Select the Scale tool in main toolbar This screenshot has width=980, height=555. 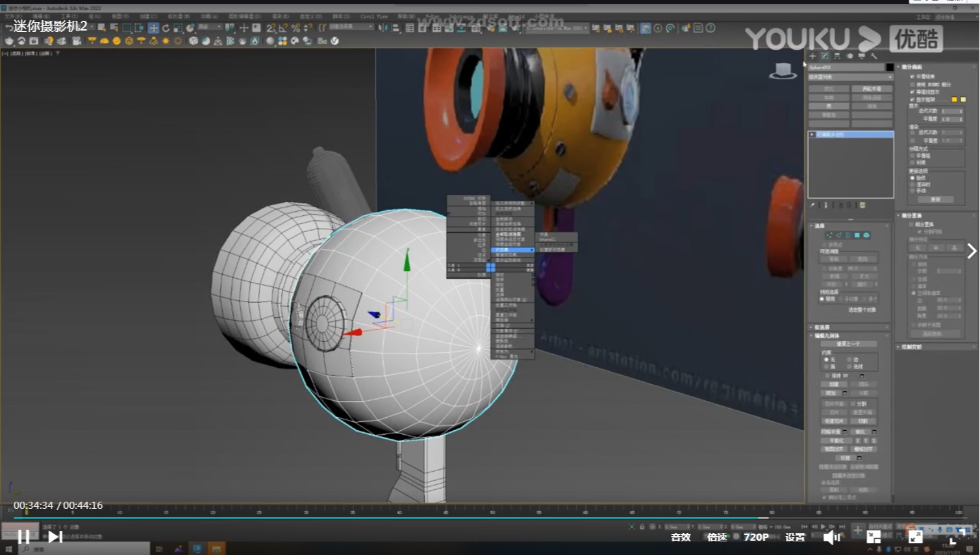tap(178, 28)
